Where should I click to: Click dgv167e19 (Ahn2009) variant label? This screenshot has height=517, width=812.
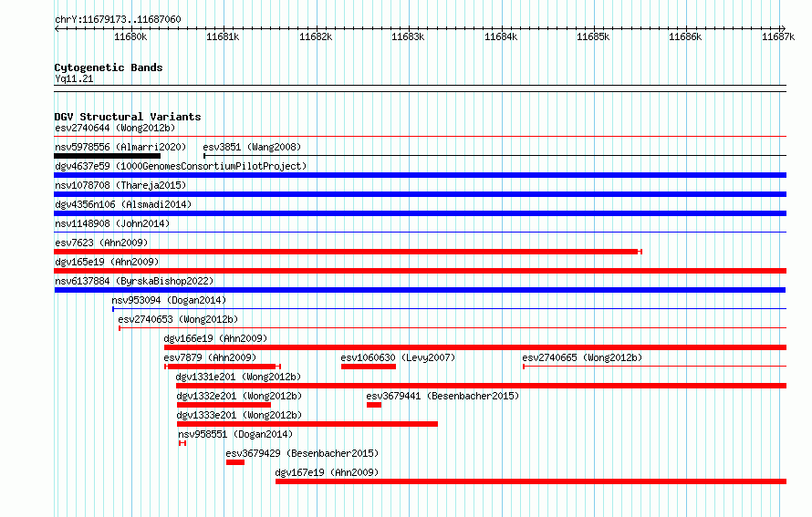coord(327,472)
